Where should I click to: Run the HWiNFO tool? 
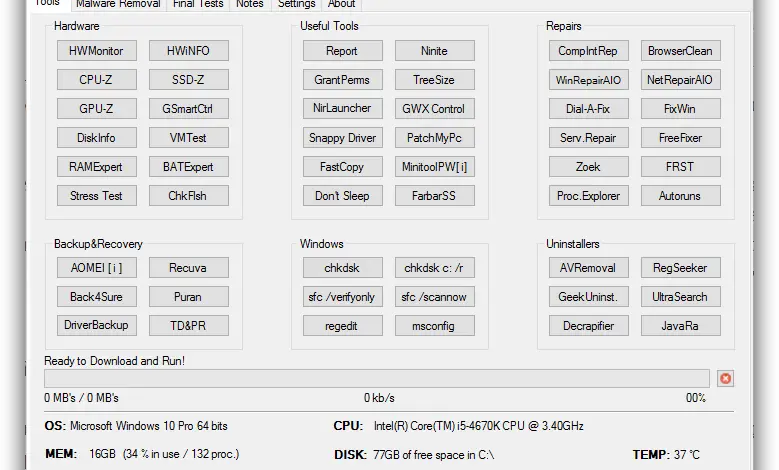(188, 51)
